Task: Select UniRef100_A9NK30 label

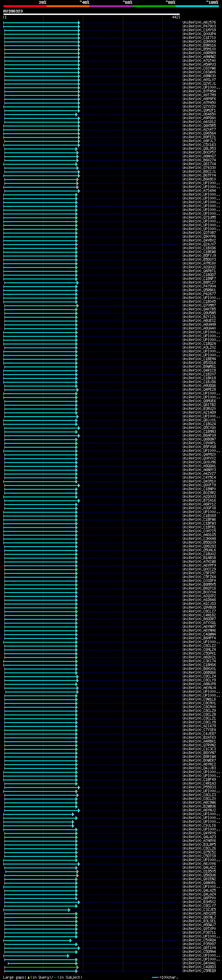Action: pyautogui.click(x=199, y=76)
